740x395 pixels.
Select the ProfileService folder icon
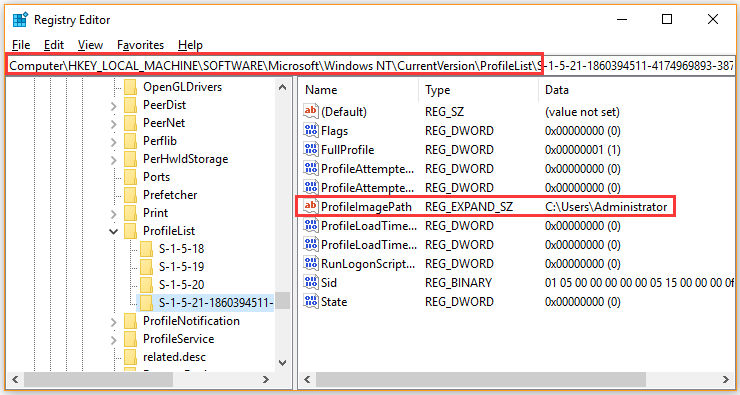(130, 339)
